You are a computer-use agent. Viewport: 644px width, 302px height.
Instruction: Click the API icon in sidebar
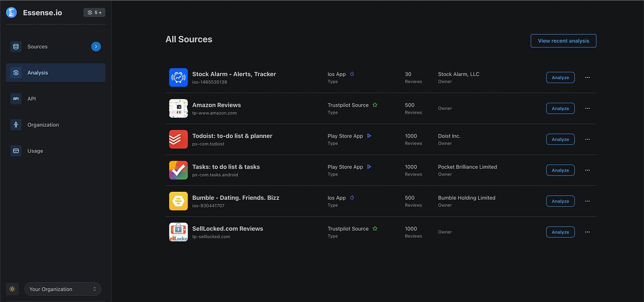(16, 99)
